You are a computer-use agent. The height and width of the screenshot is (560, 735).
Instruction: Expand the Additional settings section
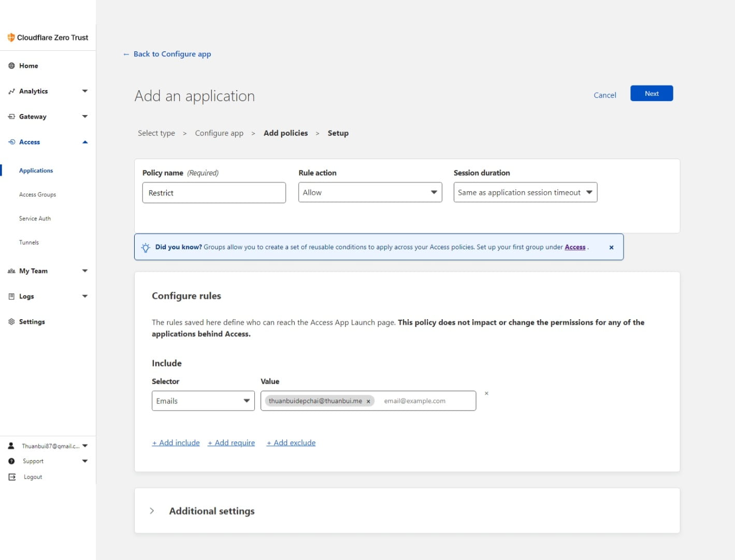(x=152, y=511)
